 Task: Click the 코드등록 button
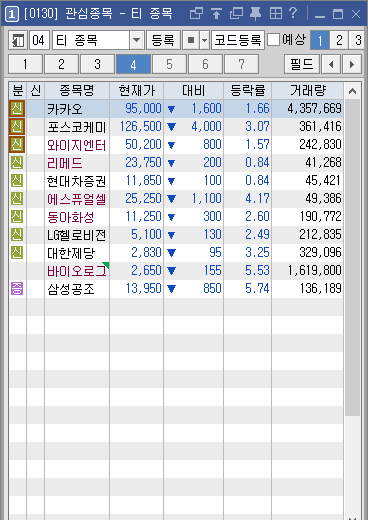pyautogui.click(x=238, y=40)
